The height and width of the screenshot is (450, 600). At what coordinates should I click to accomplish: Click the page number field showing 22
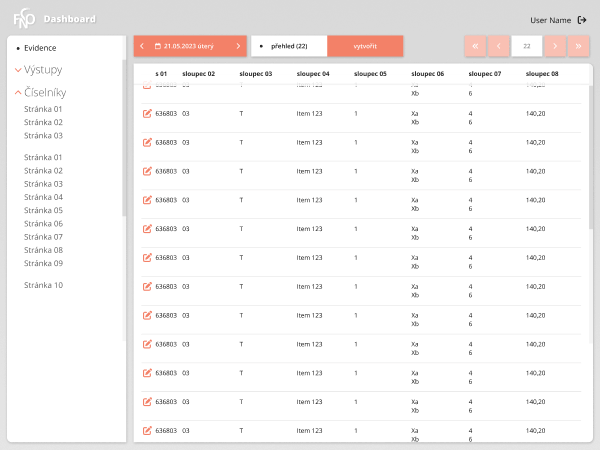pyautogui.click(x=527, y=46)
